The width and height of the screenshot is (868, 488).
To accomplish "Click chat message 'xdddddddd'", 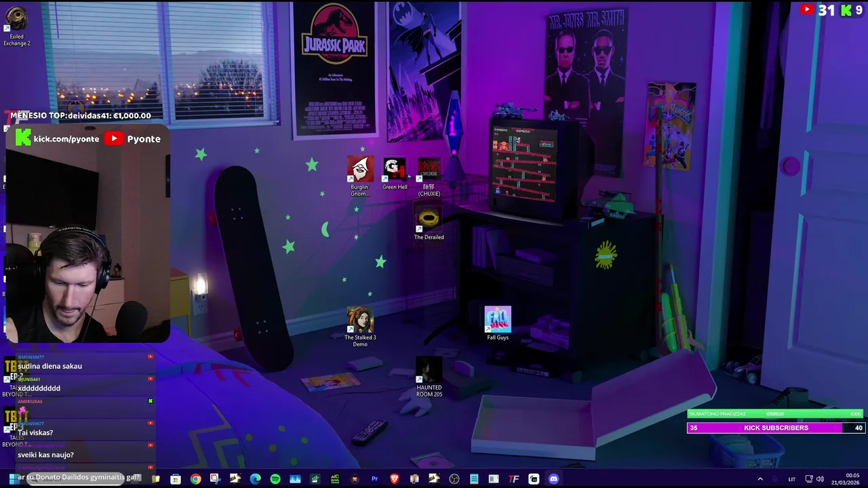I will (39, 388).
